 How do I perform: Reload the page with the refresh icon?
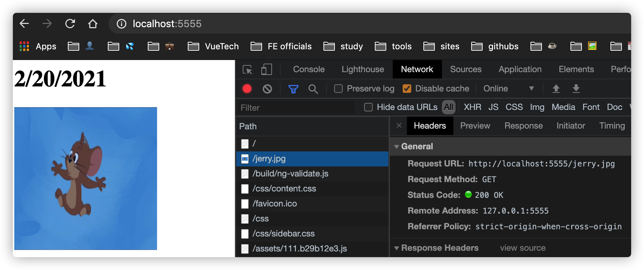70,24
